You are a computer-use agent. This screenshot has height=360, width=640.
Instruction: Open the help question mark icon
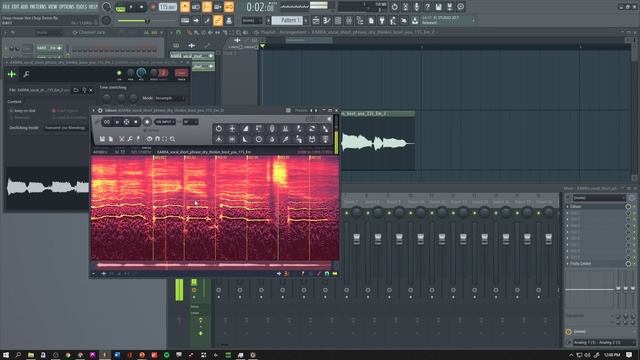coord(427,7)
